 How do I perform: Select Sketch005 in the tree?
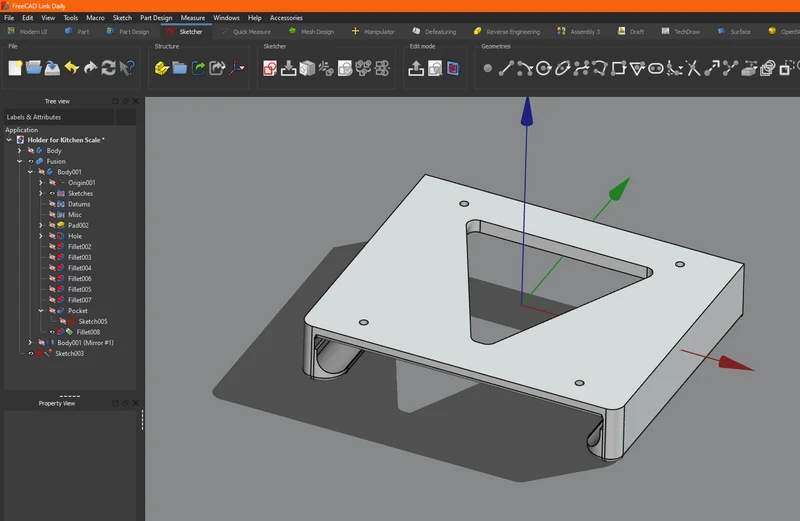92,321
